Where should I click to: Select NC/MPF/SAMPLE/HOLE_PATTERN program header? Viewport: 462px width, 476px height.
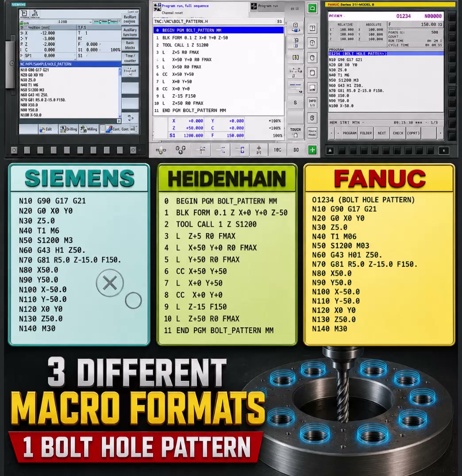tap(70, 64)
